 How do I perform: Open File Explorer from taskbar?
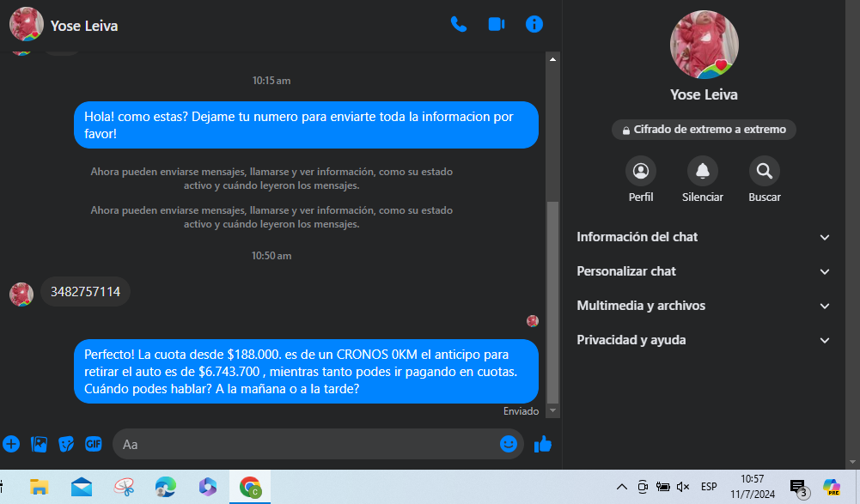(x=39, y=487)
